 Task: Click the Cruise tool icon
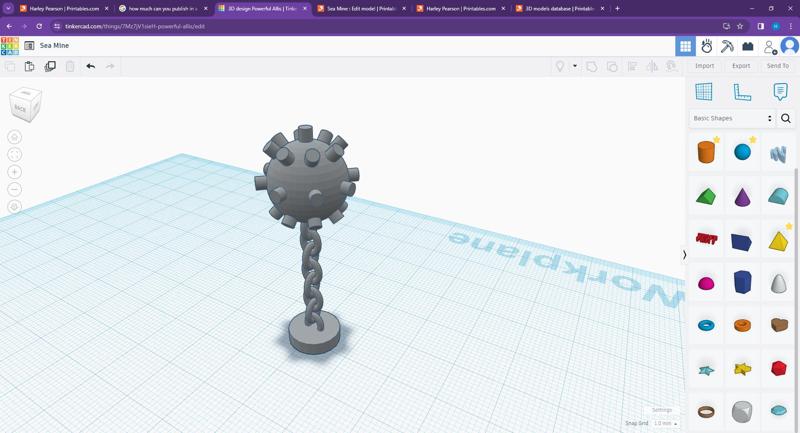[672, 66]
